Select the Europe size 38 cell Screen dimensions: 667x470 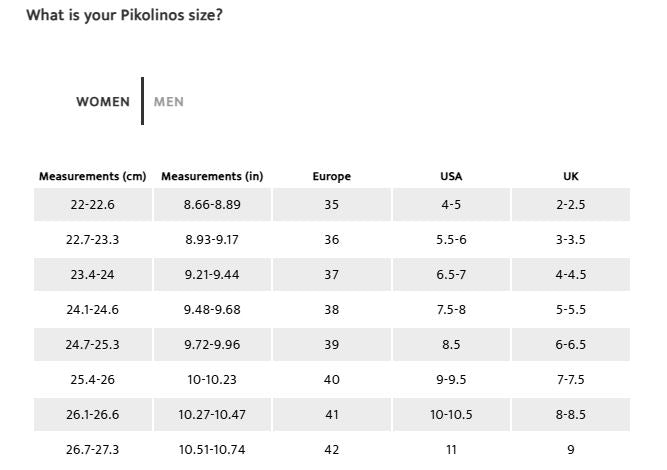(332, 310)
